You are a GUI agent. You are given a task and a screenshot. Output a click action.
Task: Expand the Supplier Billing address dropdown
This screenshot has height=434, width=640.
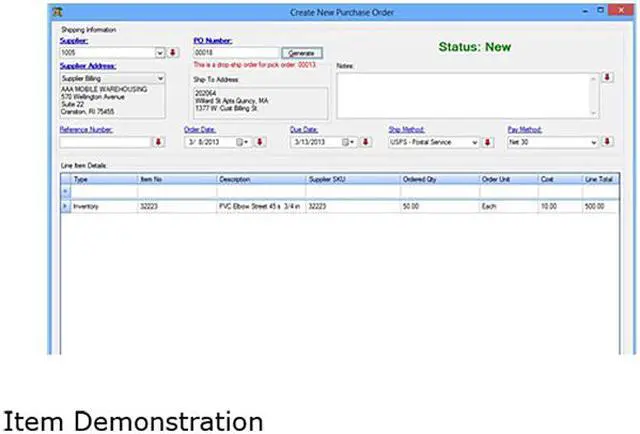point(159,78)
